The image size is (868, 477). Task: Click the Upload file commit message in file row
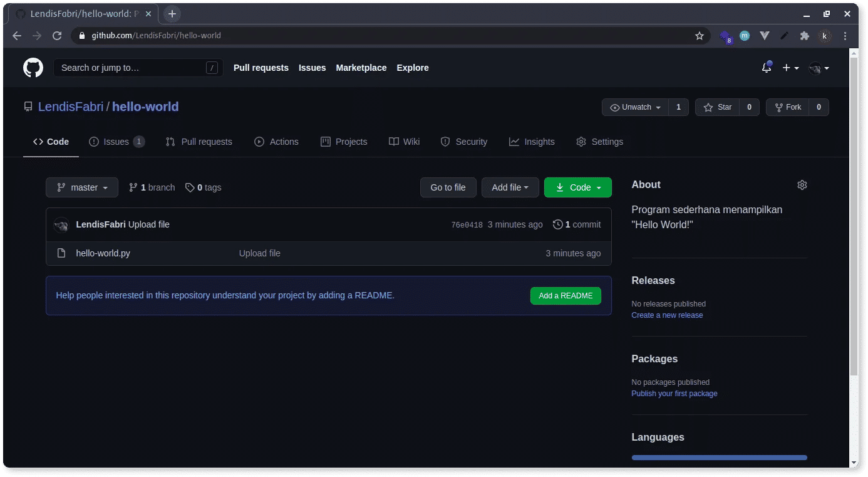pos(260,253)
